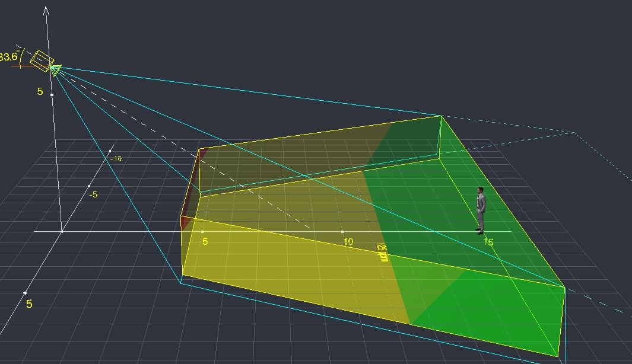
Task: Select the standing human figure model
Action: [x=481, y=210]
